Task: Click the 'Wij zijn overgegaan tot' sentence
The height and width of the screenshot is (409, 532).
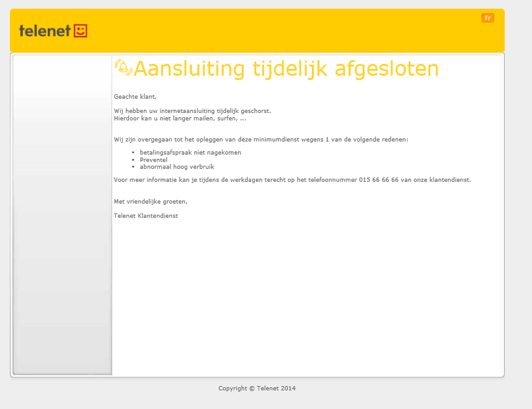Action: [x=260, y=140]
